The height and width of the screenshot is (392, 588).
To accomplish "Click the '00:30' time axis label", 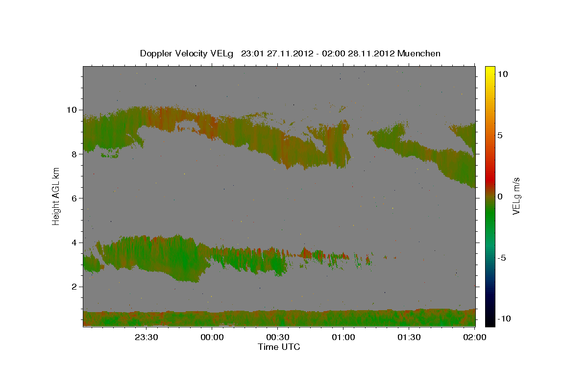I will 278,337.
